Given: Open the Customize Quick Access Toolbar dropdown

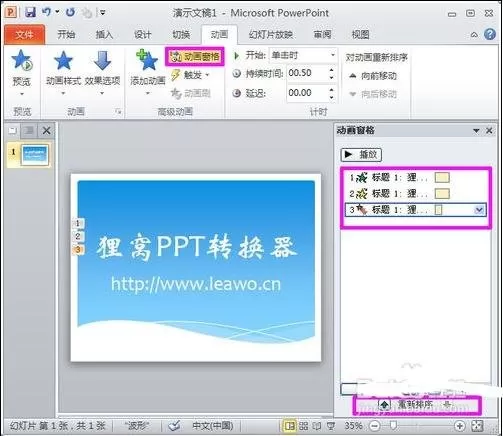Looking at the screenshot, I should pos(103,13).
